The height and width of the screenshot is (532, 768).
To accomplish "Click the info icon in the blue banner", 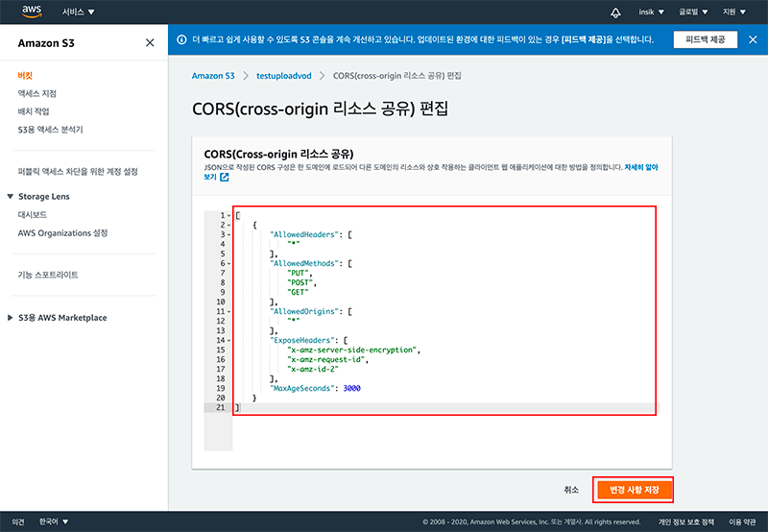I will coord(181,39).
